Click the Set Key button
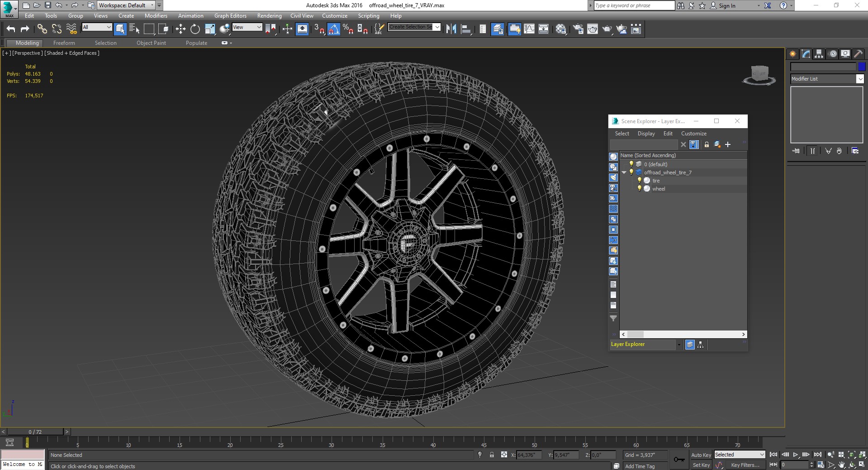Viewport: 868px width, 470px height. [x=701, y=465]
